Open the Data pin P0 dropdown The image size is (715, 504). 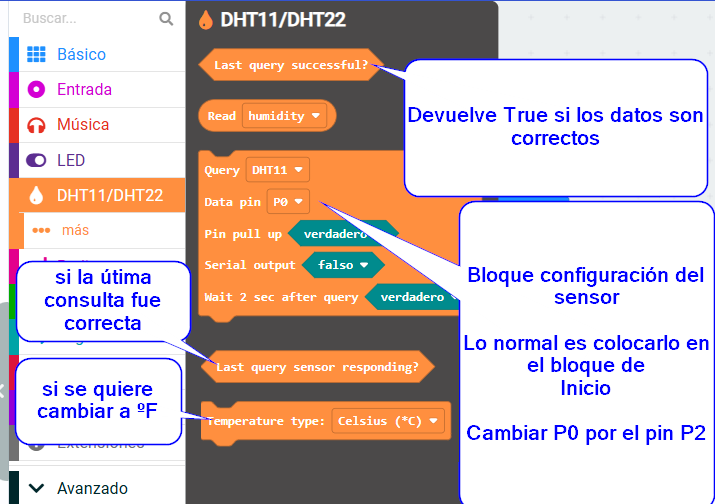288,202
